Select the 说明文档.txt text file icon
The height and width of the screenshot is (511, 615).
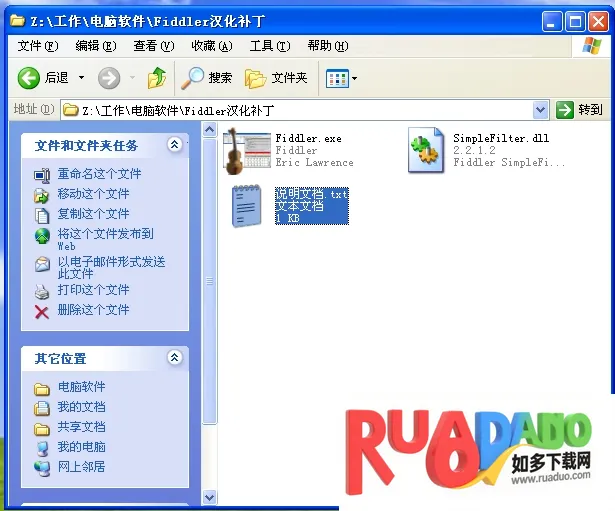247,205
